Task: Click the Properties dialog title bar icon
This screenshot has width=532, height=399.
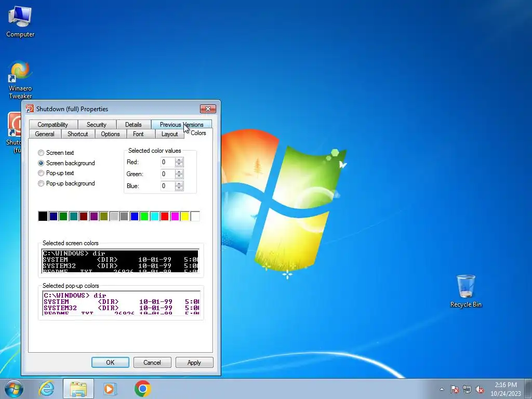Action: click(30, 109)
